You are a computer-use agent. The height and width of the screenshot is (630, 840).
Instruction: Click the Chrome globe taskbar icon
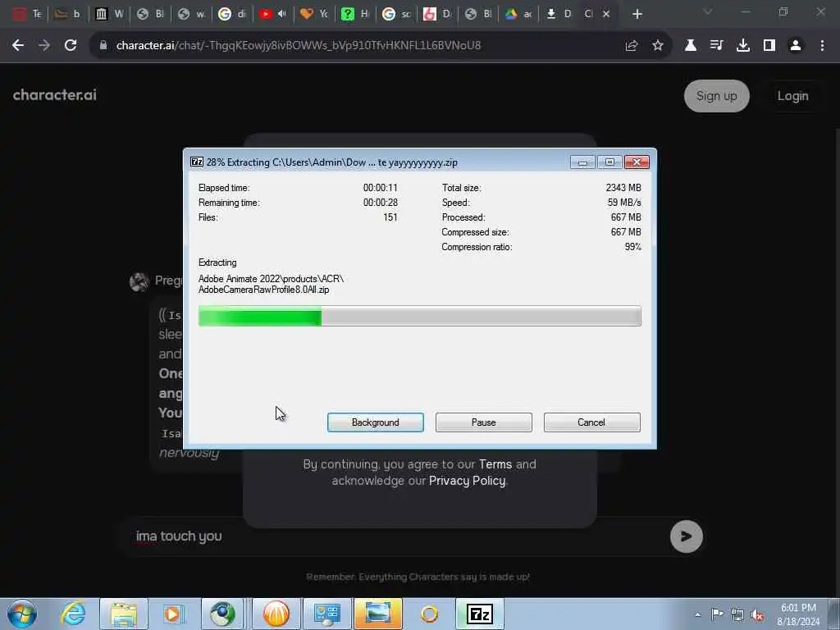point(223,614)
